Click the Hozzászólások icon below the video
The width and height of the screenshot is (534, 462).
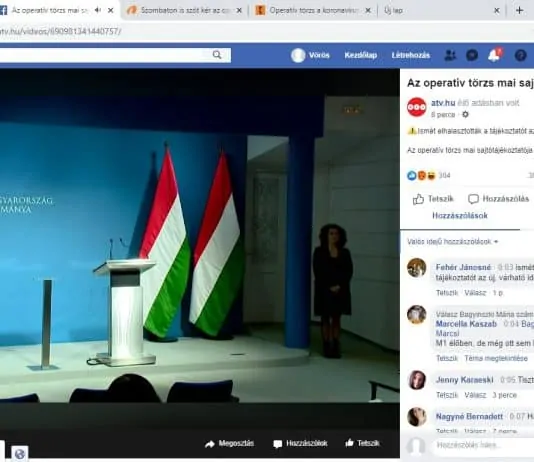278,444
